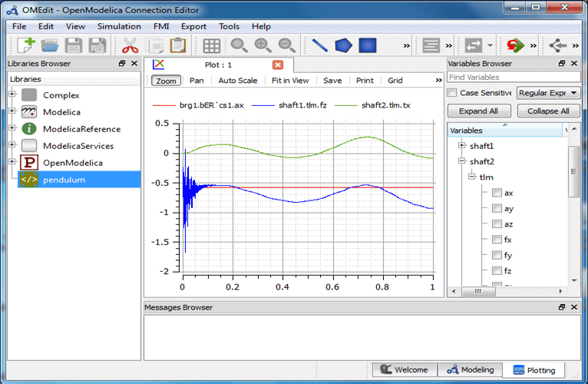
Task: Switch to the Welcome tab
Action: (405, 369)
